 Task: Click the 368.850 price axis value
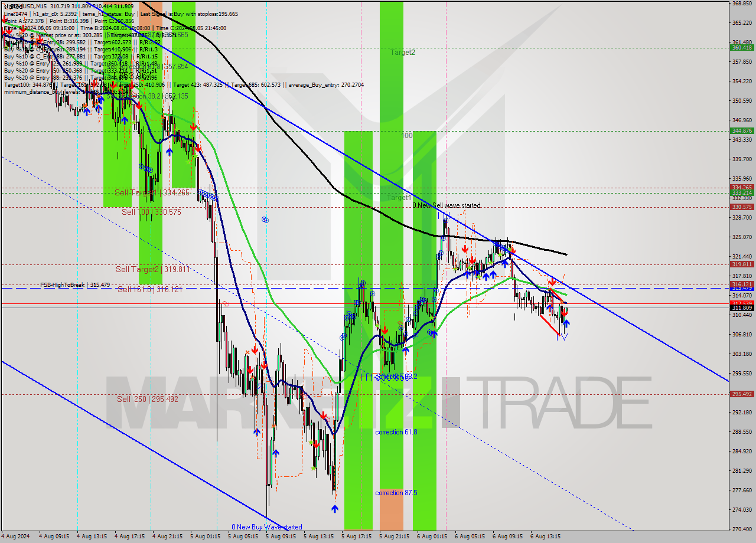[742, 4]
